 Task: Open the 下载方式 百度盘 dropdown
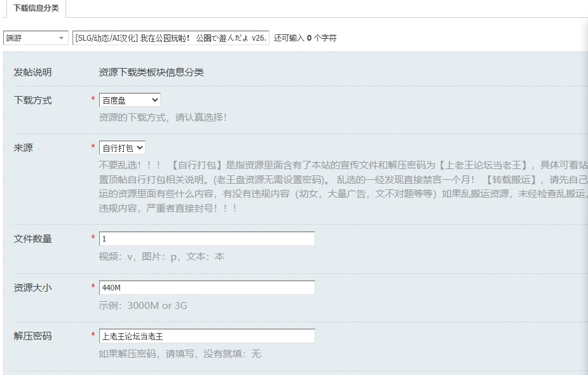pos(130,100)
